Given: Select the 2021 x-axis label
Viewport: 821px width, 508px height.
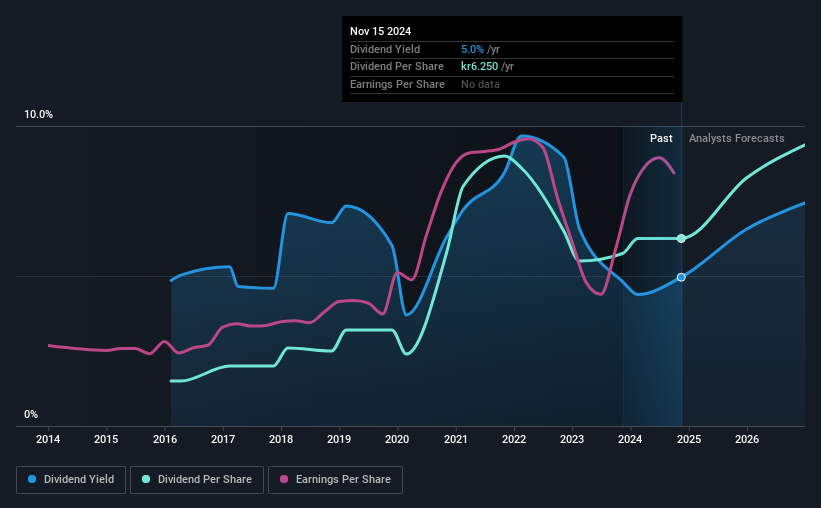Looking at the screenshot, I should point(456,439).
